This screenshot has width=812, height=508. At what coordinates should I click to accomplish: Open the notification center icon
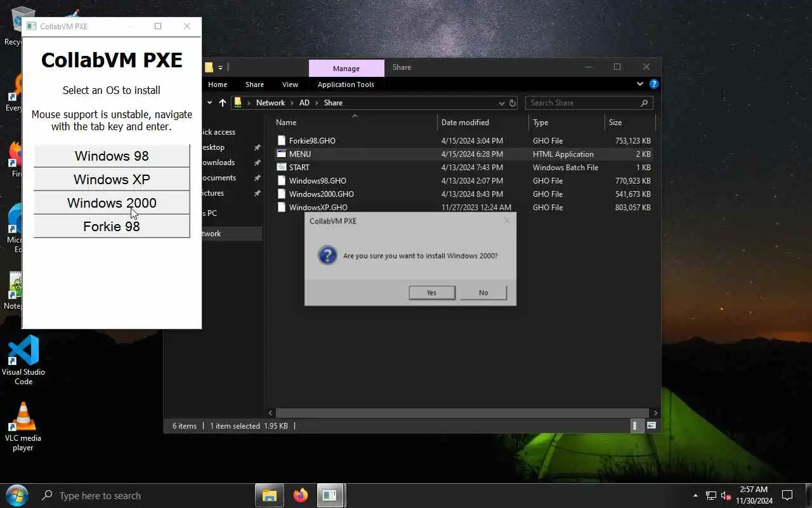[x=787, y=495]
